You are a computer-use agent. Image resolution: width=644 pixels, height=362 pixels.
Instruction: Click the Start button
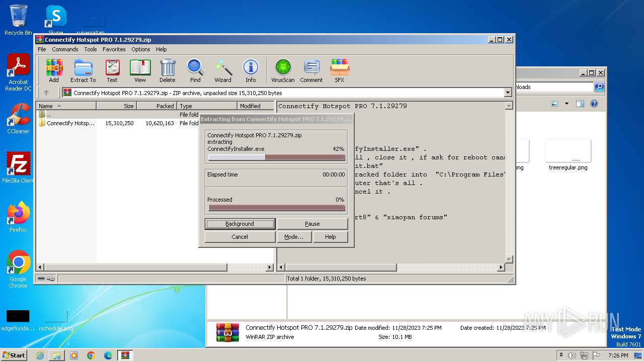[14, 355]
